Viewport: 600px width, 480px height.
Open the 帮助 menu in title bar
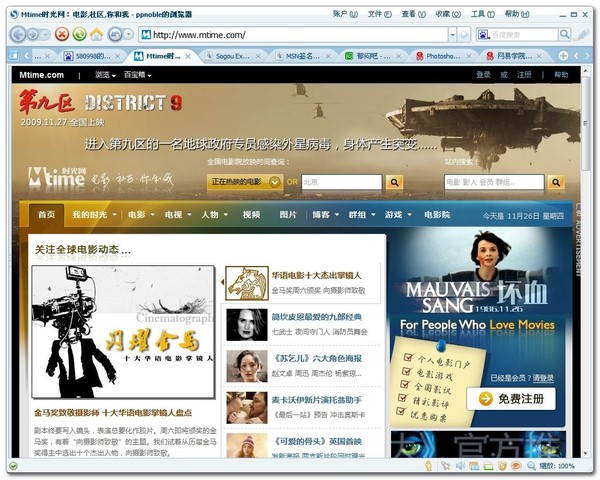tap(517, 14)
